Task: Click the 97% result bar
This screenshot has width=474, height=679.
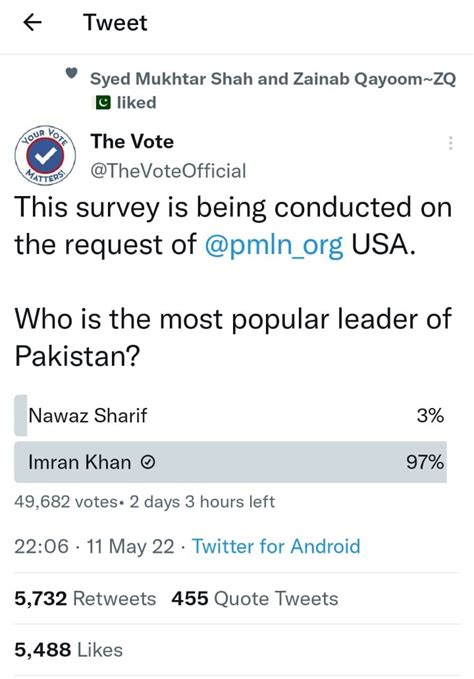Action: coord(230,462)
